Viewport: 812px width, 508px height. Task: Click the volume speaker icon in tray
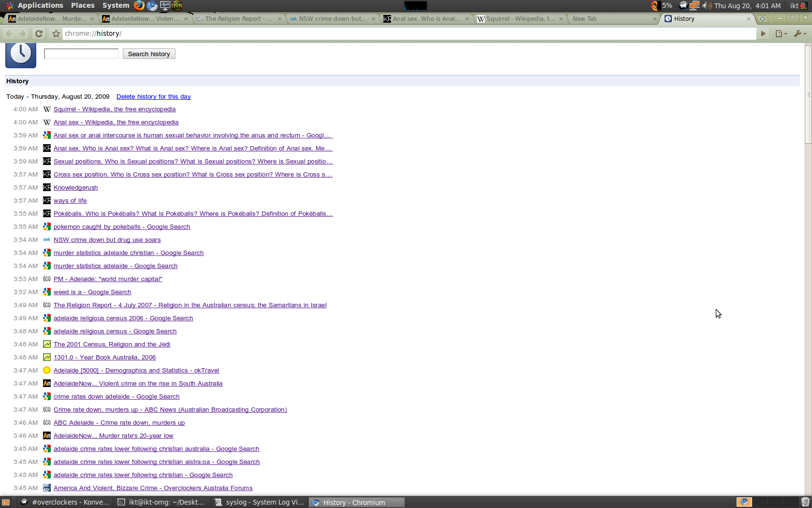tap(707, 5)
